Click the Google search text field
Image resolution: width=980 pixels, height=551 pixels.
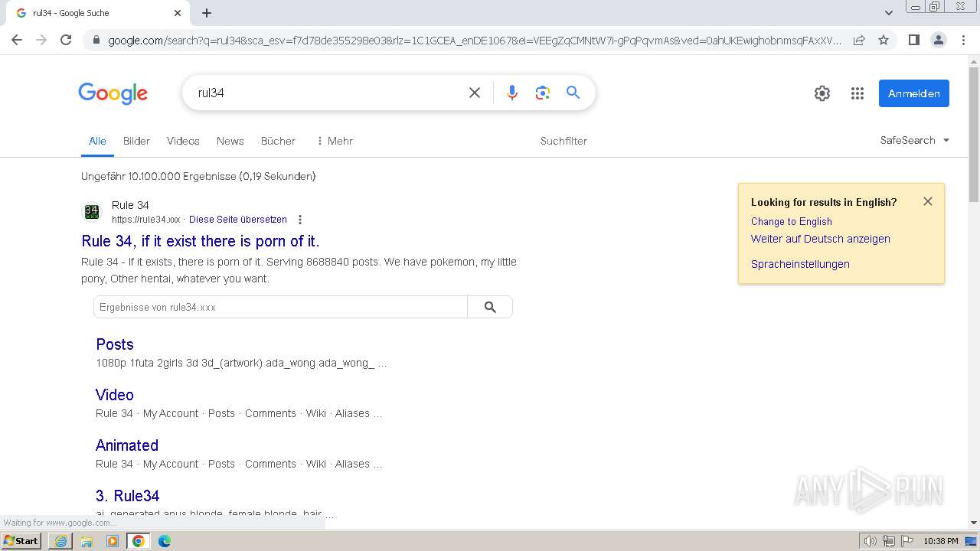(x=325, y=93)
